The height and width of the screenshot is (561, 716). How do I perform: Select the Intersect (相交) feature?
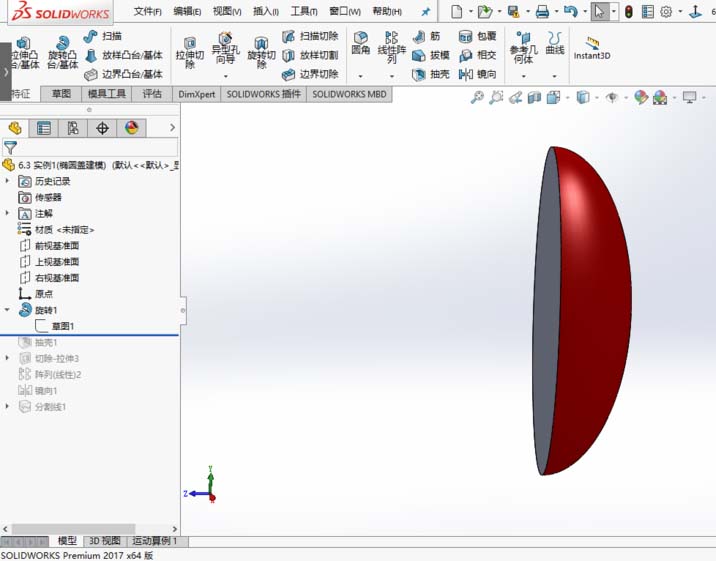pos(477,55)
